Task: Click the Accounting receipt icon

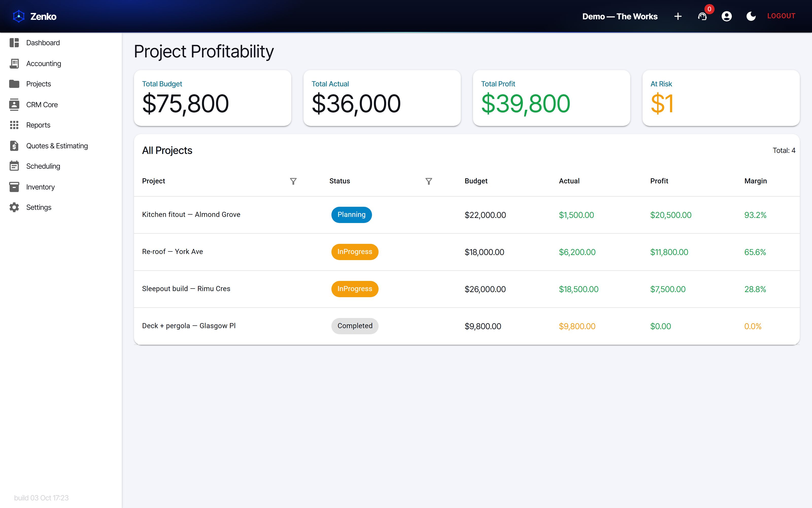Action: [x=14, y=63]
